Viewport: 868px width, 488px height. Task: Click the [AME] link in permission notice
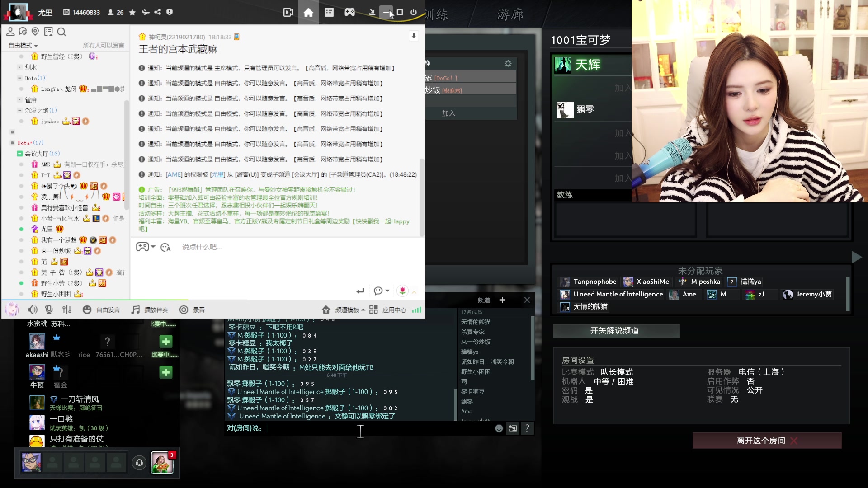[x=174, y=174]
